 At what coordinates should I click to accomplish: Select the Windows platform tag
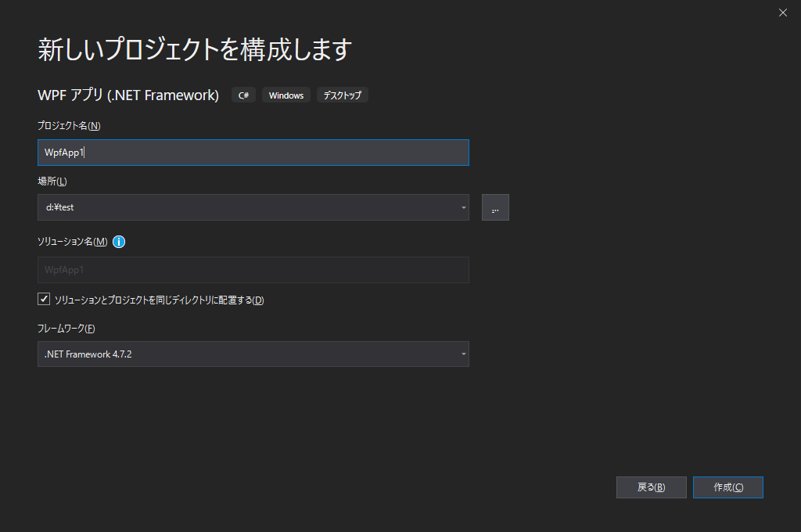(286, 95)
